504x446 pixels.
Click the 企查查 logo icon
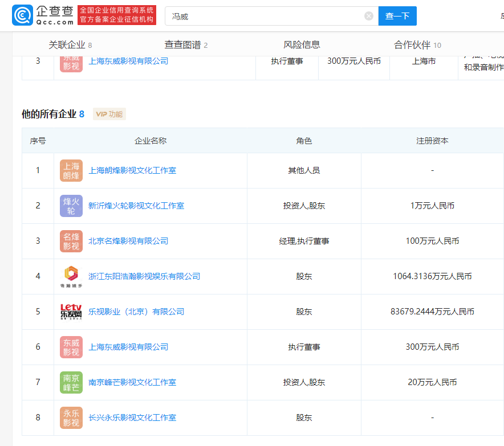[19, 16]
